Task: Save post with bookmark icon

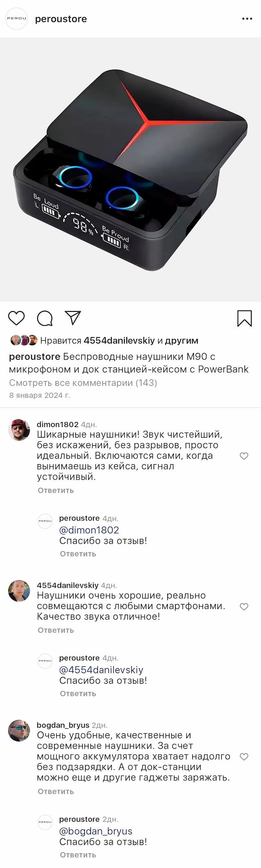Action: tap(244, 318)
